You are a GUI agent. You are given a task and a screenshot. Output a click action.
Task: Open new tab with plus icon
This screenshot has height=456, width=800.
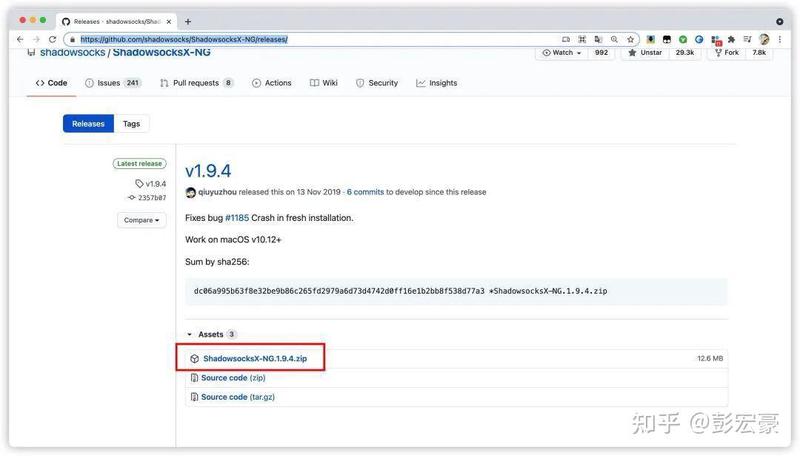coord(188,21)
